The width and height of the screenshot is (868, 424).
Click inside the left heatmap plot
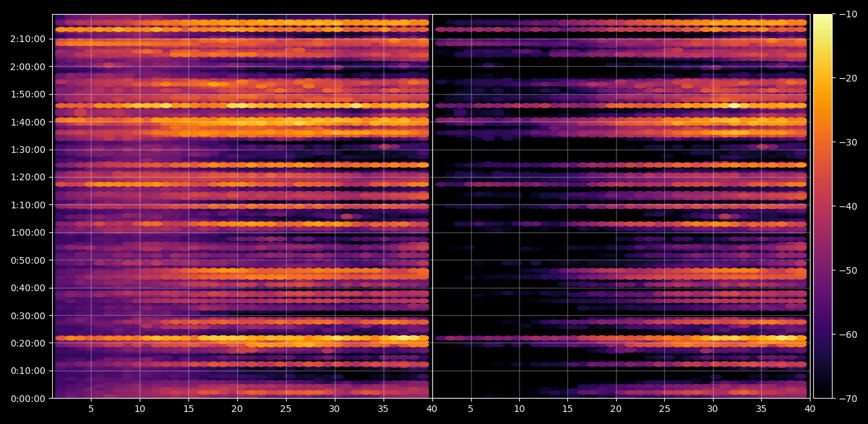(x=242, y=206)
